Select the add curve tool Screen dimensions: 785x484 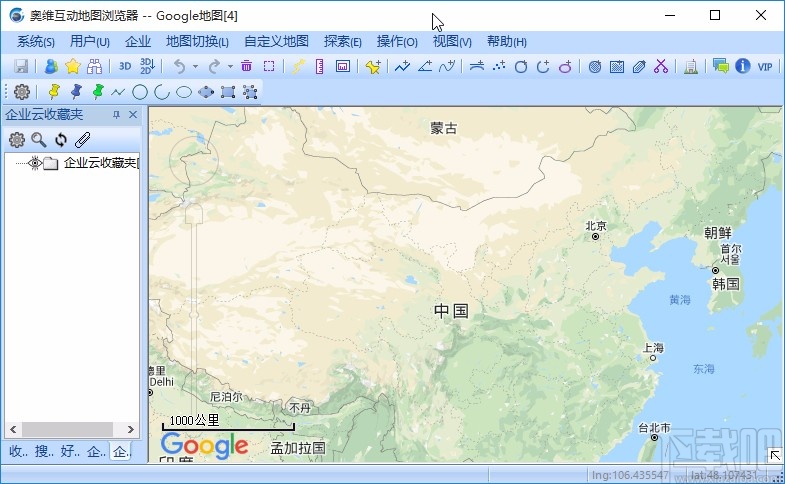click(447, 66)
